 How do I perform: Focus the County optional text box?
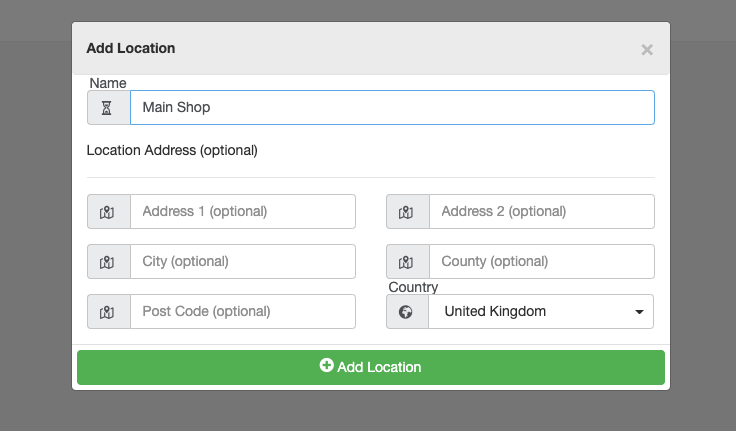coord(541,262)
